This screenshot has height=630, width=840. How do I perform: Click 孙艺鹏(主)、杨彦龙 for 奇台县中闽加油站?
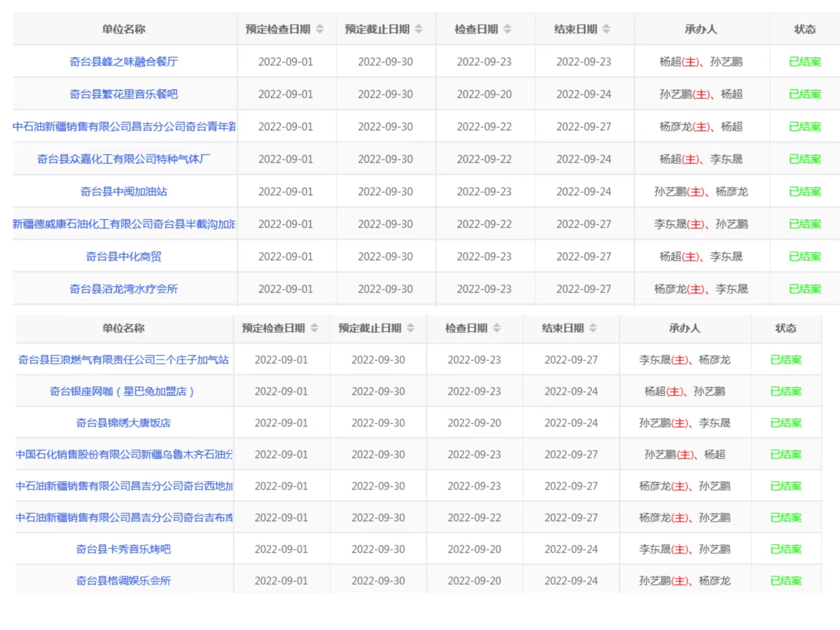(701, 191)
